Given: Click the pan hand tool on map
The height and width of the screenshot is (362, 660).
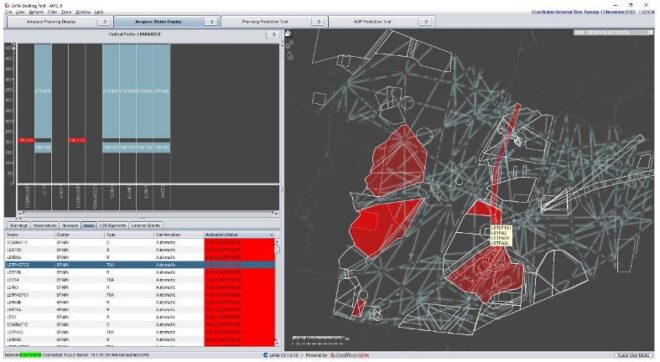Looking at the screenshot, I should 289,34.
